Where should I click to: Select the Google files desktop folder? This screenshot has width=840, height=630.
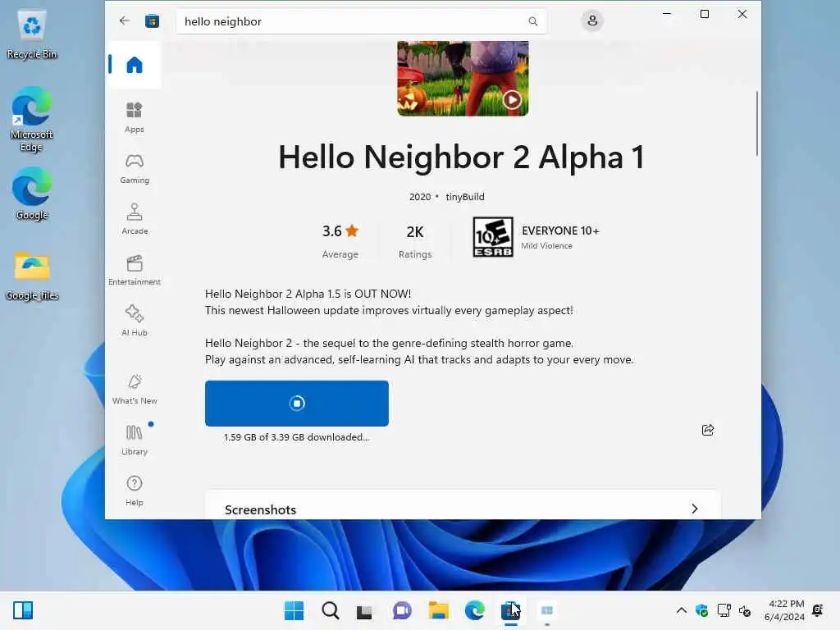click(32, 276)
